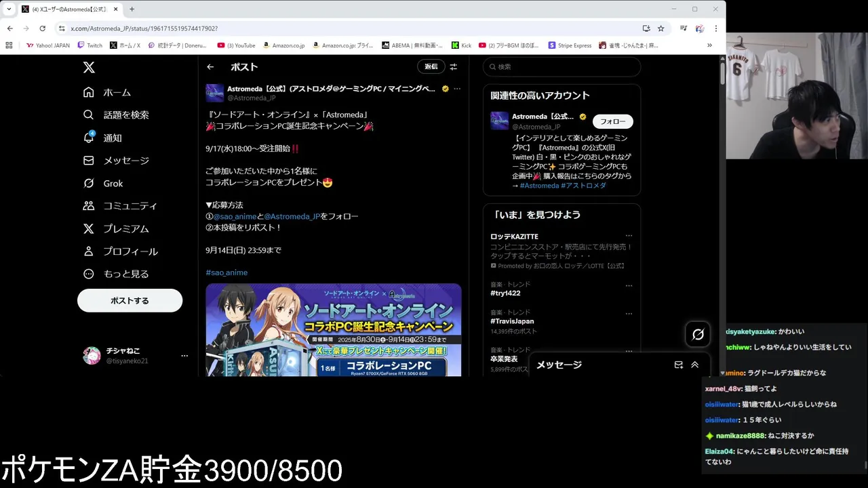This screenshot has height=488, width=868.
Task: Open 話題を検索 explore page
Action: coord(116,115)
